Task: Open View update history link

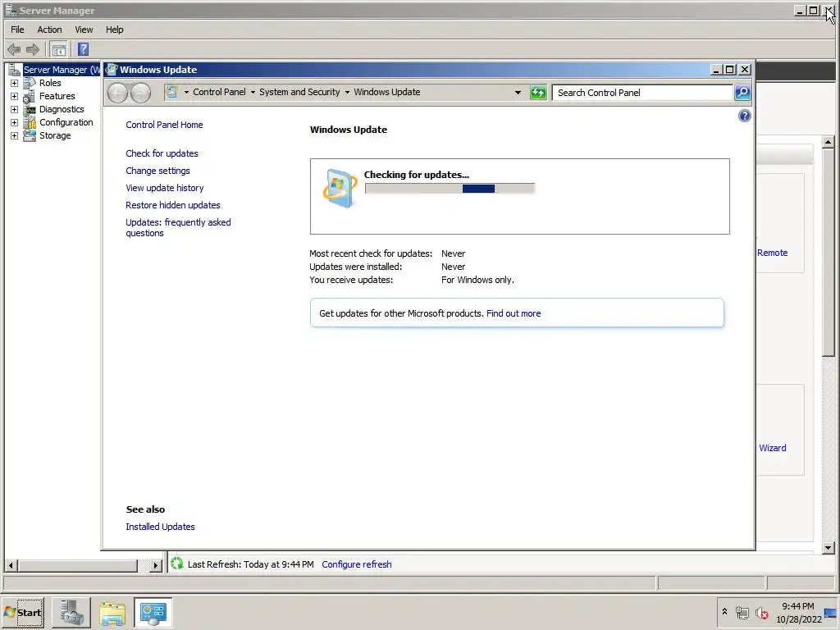Action: tap(164, 188)
